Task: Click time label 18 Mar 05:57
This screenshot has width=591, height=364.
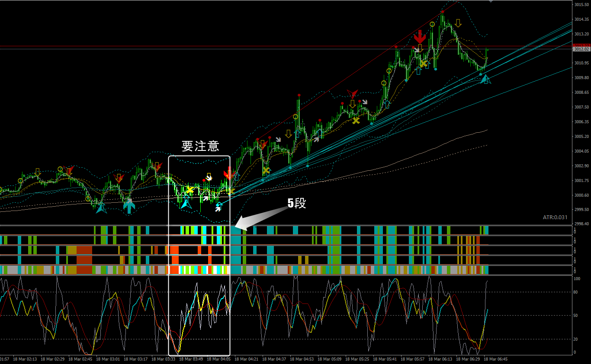Action: [x=413, y=359]
